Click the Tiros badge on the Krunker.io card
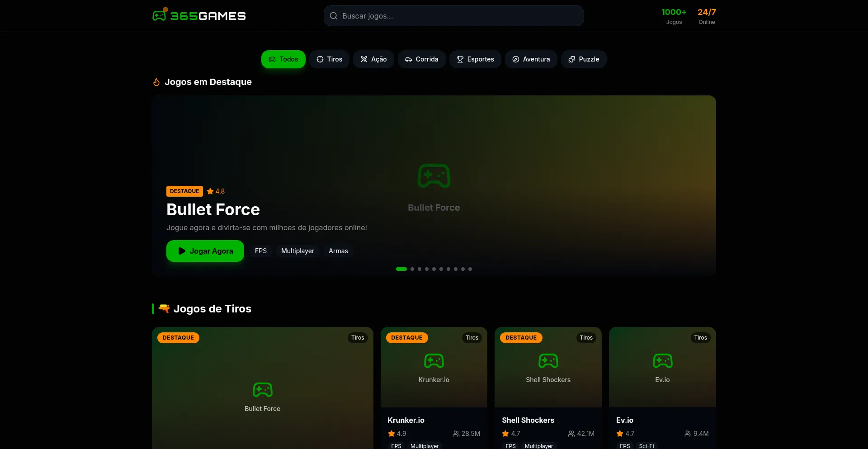The image size is (868, 449). [472, 338]
